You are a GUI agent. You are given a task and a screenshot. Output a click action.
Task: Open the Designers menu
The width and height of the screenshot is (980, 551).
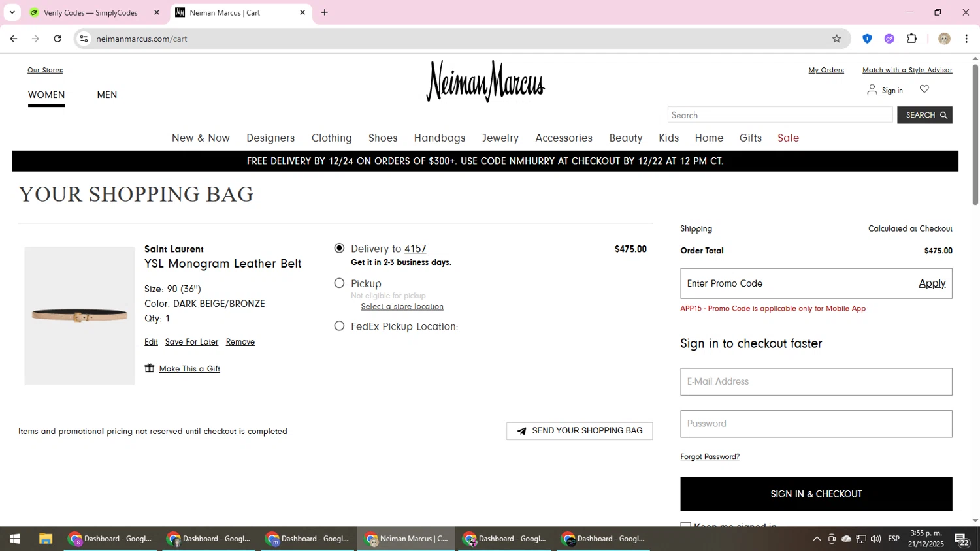click(x=270, y=138)
